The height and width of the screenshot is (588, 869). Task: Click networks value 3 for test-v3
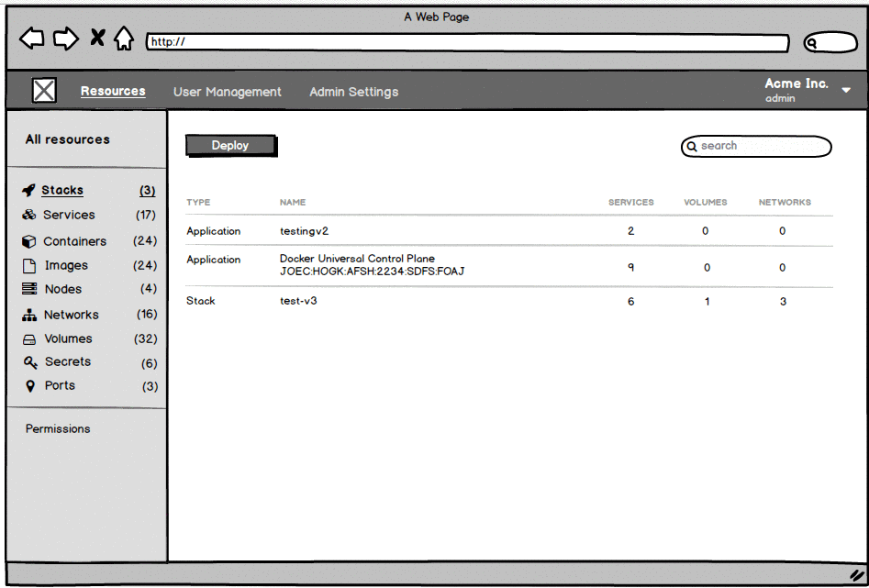783,302
